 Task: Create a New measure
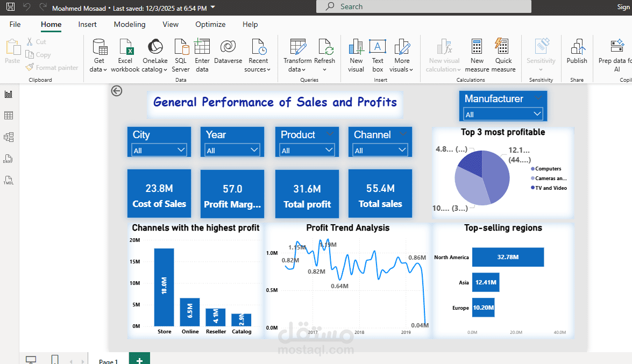point(477,54)
